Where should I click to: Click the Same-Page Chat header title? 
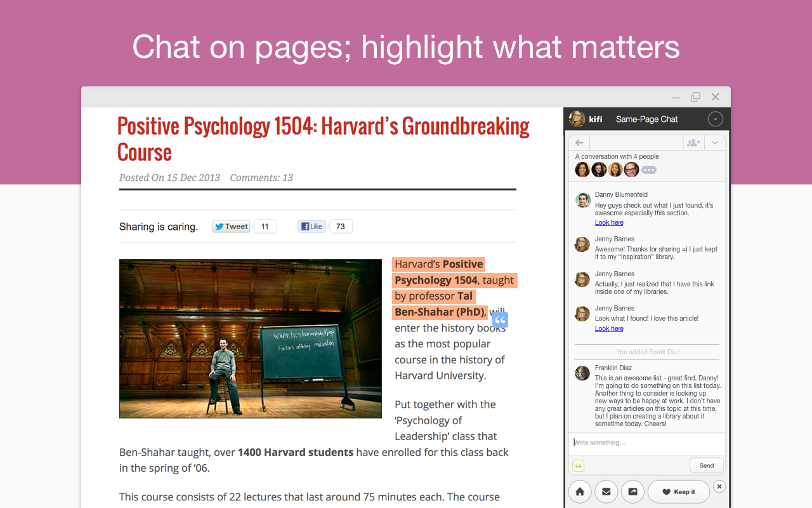(x=646, y=119)
